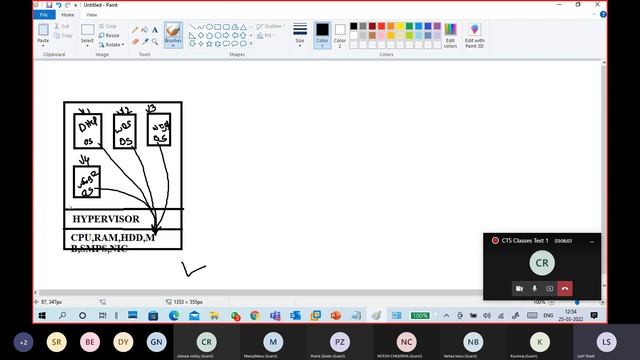Viewport: 640px width, 360px height.
Task: Click the volume icon in system tray
Action: point(487,316)
